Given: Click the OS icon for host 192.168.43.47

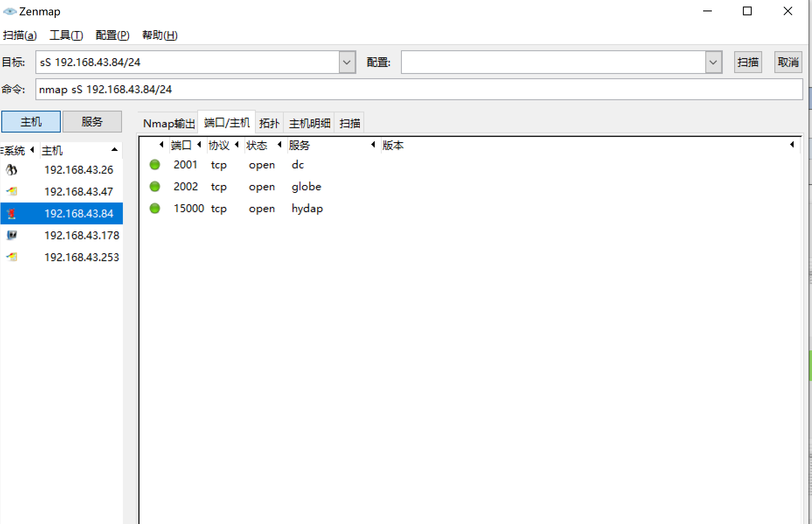Looking at the screenshot, I should coord(12,192).
